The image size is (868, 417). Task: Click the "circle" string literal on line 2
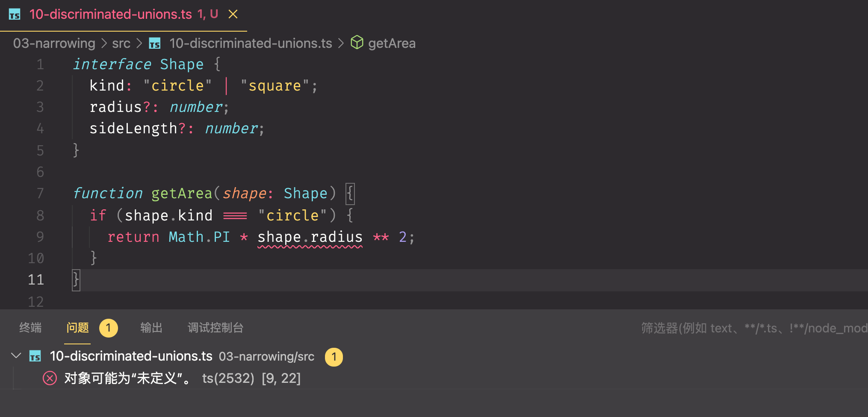[177, 86]
